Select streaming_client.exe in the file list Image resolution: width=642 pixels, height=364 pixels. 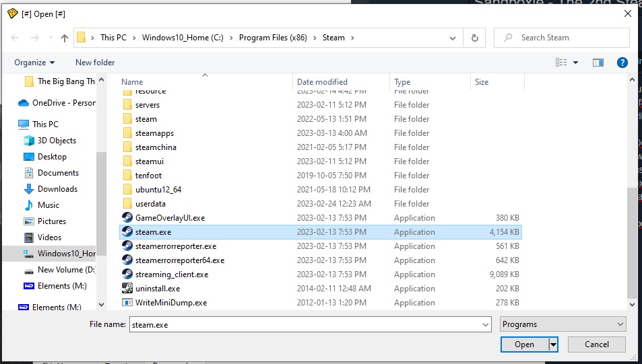coord(172,275)
